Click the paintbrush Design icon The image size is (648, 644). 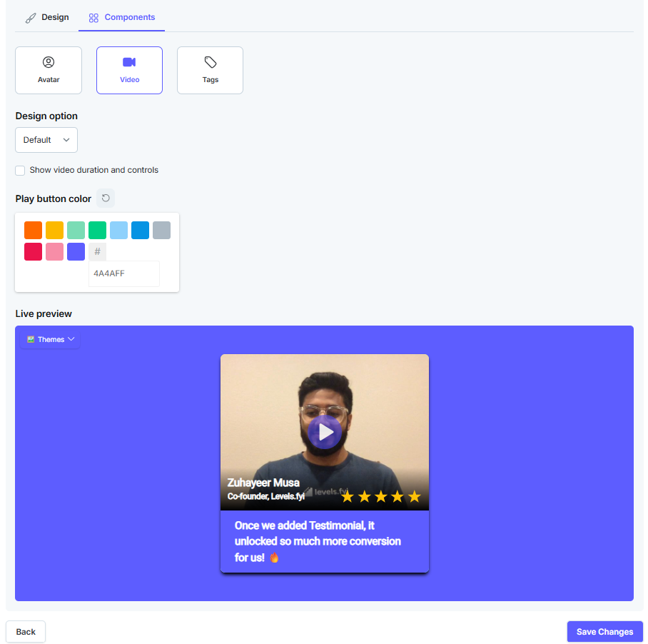[31, 18]
